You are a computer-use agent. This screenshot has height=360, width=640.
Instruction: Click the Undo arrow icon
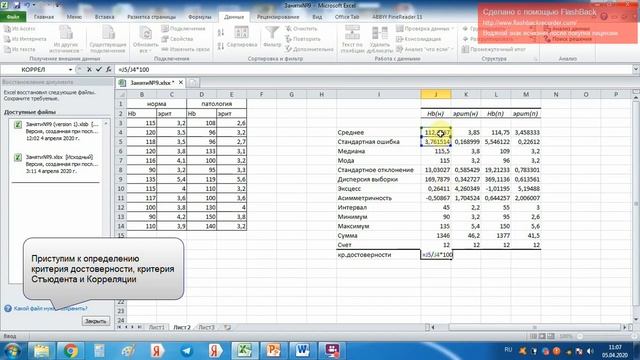click(28, 5)
